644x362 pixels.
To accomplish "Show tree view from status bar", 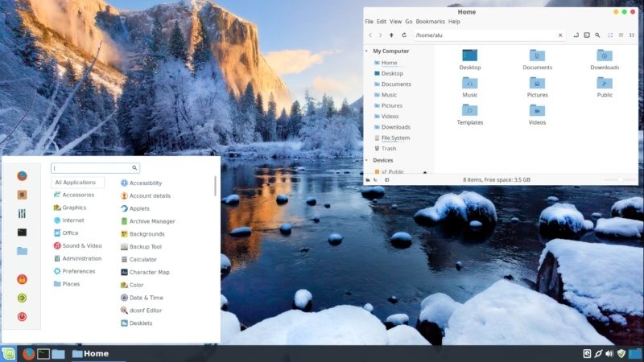I will coord(375,179).
